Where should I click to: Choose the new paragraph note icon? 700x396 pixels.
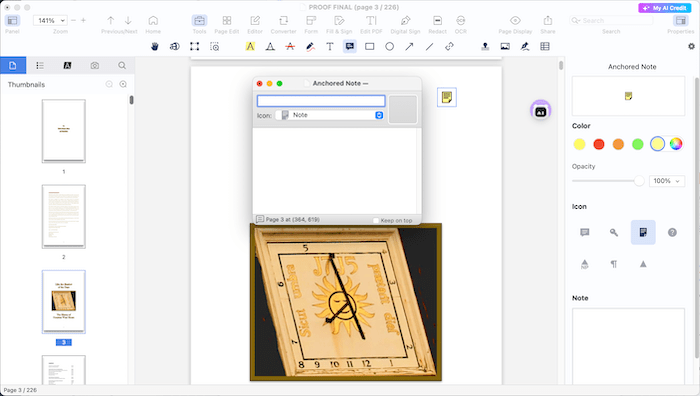point(585,264)
